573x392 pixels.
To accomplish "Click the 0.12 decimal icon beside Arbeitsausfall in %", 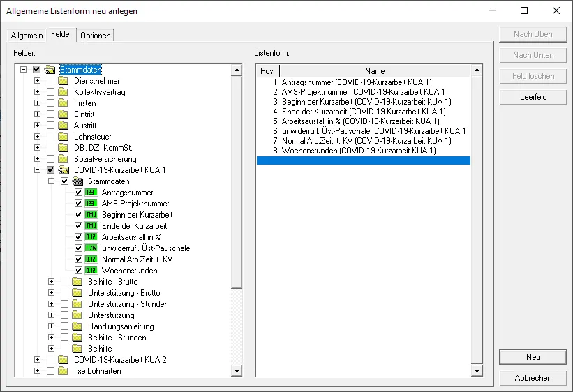I will pos(91,236).
